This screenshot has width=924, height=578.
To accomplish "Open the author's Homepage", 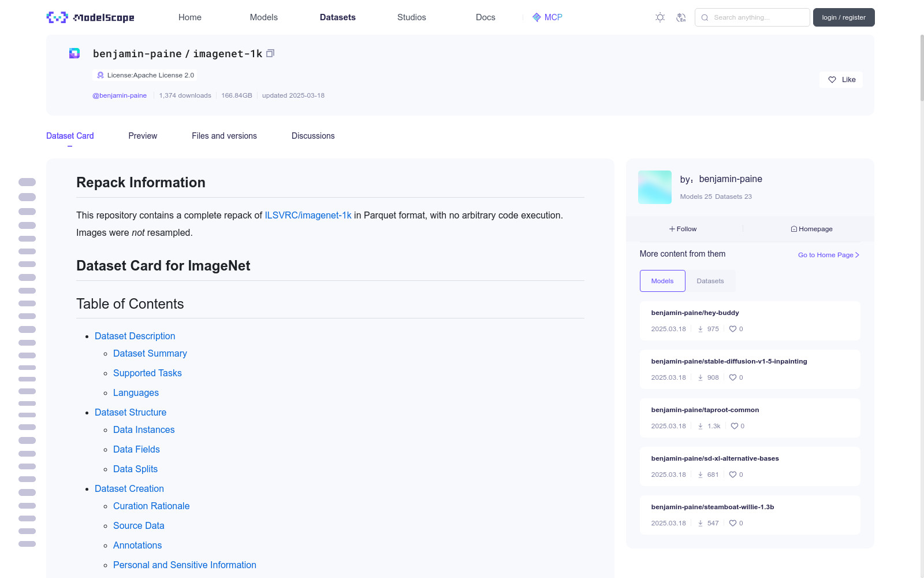I will point(811,229).
